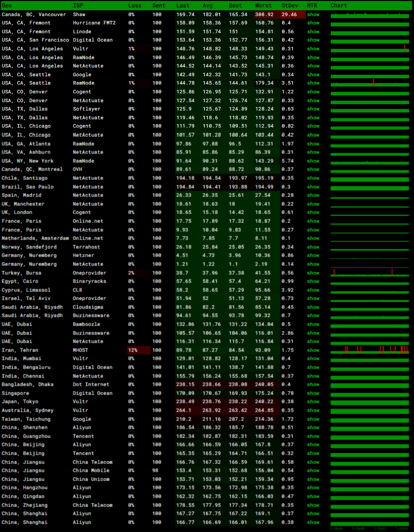Click the Avg column header

[207, 5]
